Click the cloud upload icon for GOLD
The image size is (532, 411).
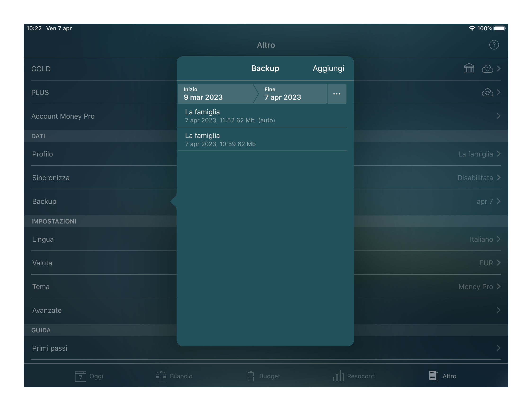point(488,69)
